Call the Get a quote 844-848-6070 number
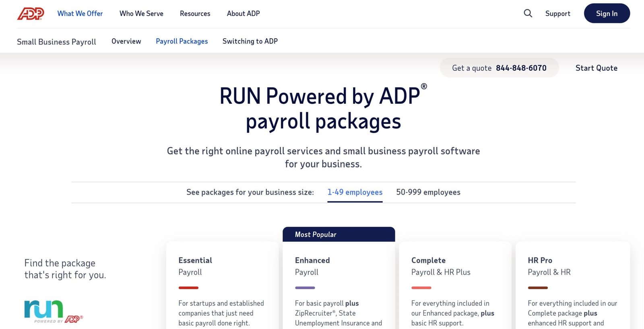Viewport: 644px width, 329px height. [499, 68]
